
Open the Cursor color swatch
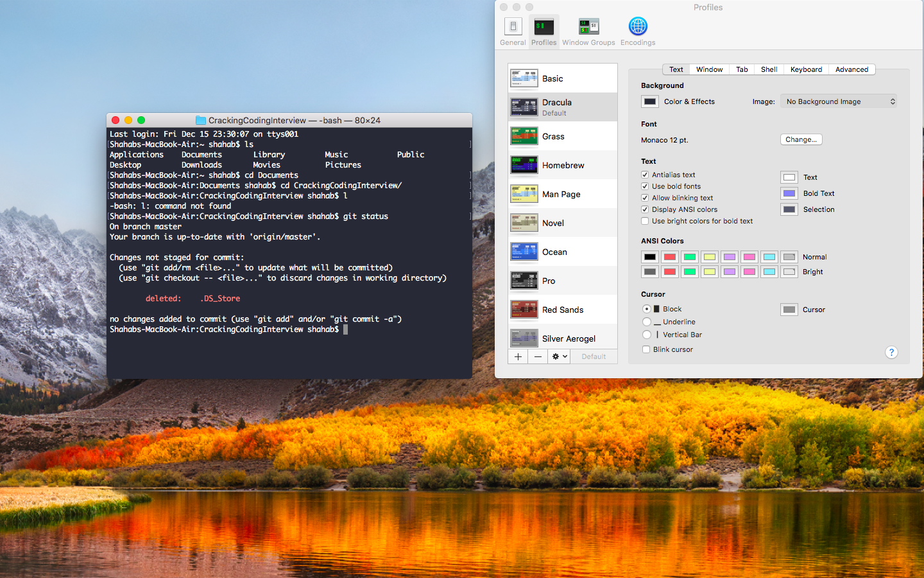[x=789, y=310]
